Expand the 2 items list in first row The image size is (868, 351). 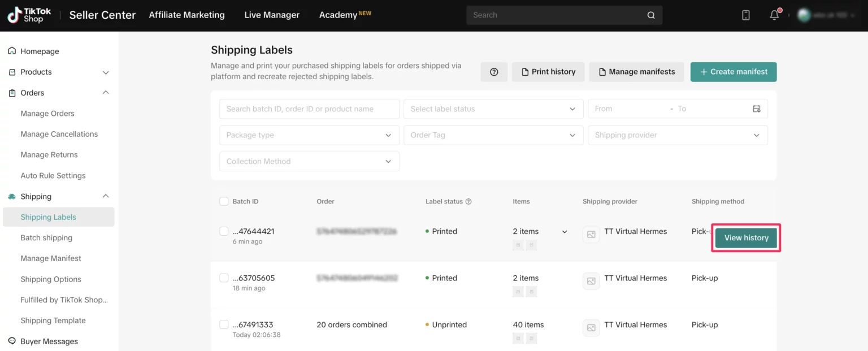(564, 232)
